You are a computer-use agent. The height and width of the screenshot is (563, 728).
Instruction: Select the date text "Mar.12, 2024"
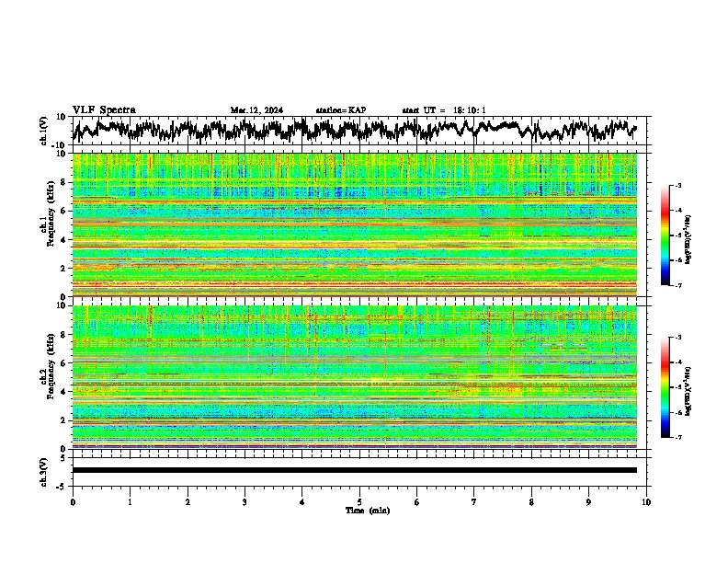tap(256, 110)
